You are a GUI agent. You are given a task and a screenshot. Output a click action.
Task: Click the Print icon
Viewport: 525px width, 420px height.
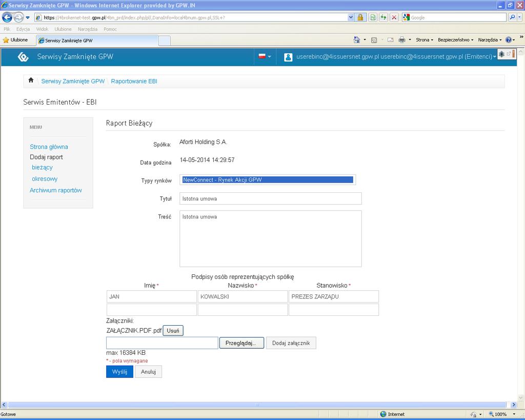(402, 40)
